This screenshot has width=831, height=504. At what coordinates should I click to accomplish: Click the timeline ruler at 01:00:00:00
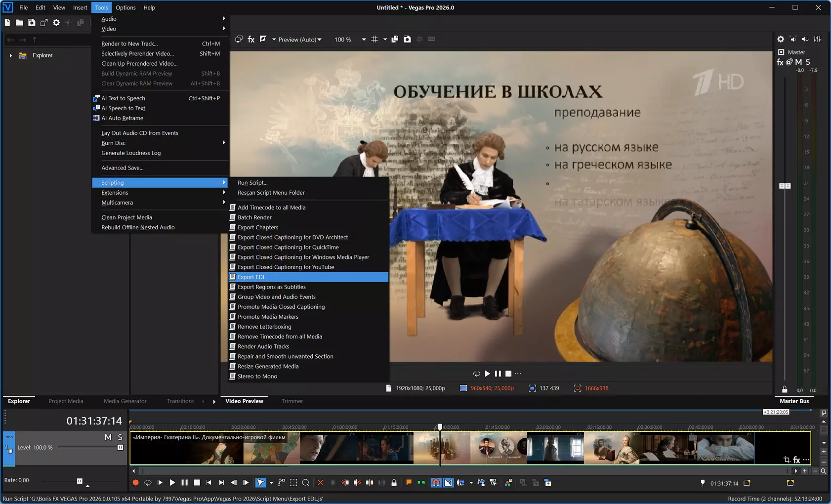click(x=345, y=427)
